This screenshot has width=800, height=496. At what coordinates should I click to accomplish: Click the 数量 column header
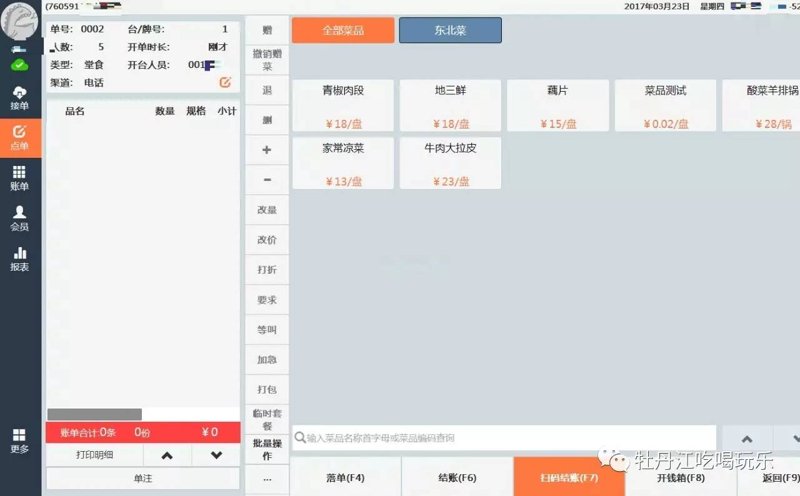(165, 111)
